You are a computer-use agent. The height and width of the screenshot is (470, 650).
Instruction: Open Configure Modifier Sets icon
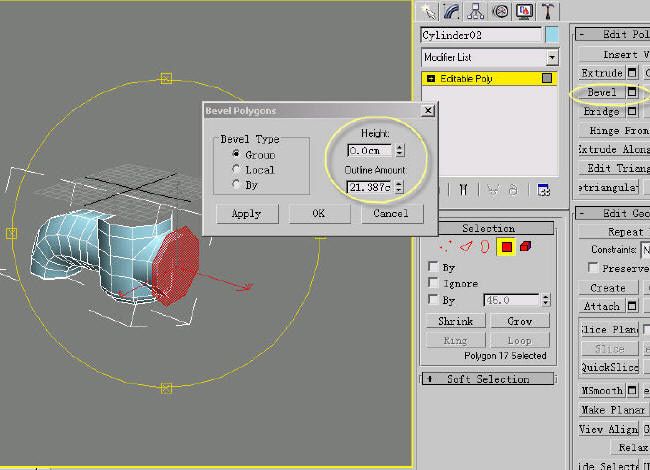tap(543, 190)
